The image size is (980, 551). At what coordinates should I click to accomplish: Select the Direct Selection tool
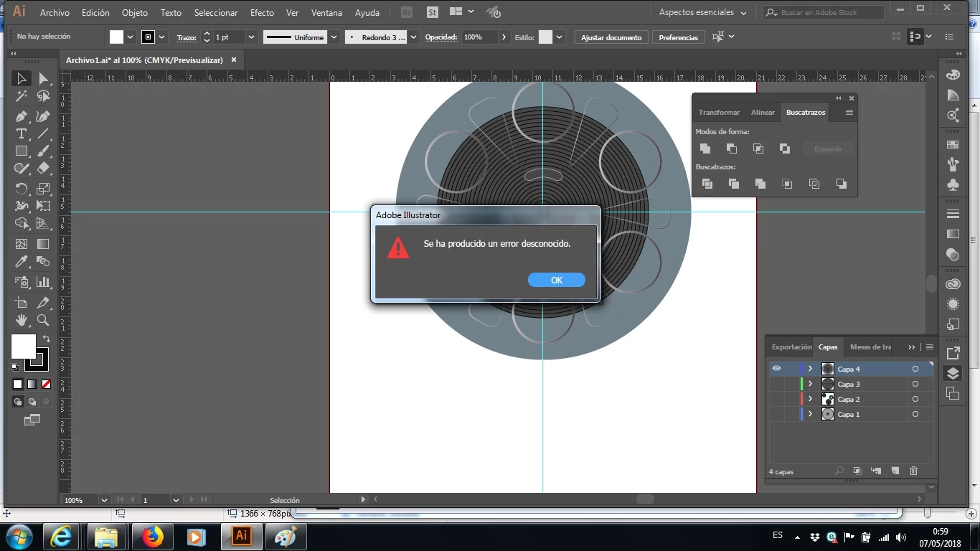click(x=43, y=78)
